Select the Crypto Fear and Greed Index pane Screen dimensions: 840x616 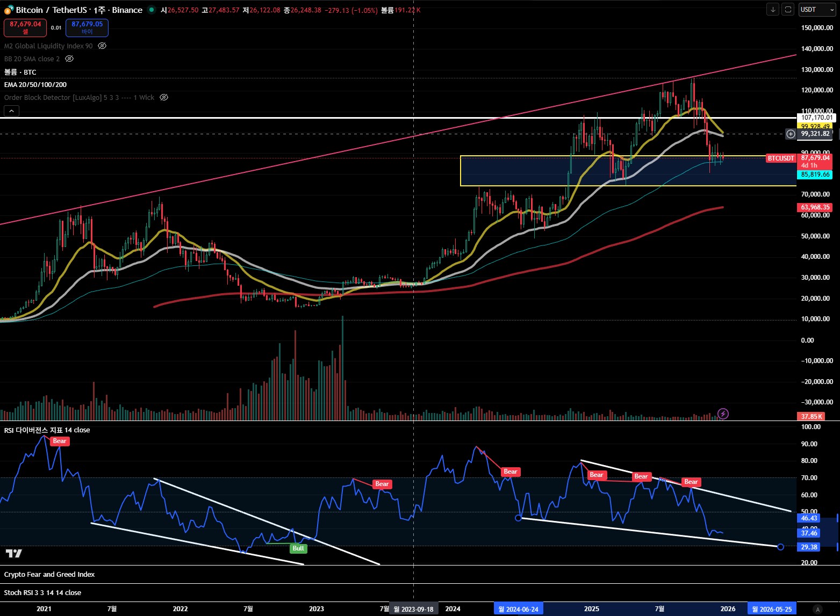pos(49,575)
